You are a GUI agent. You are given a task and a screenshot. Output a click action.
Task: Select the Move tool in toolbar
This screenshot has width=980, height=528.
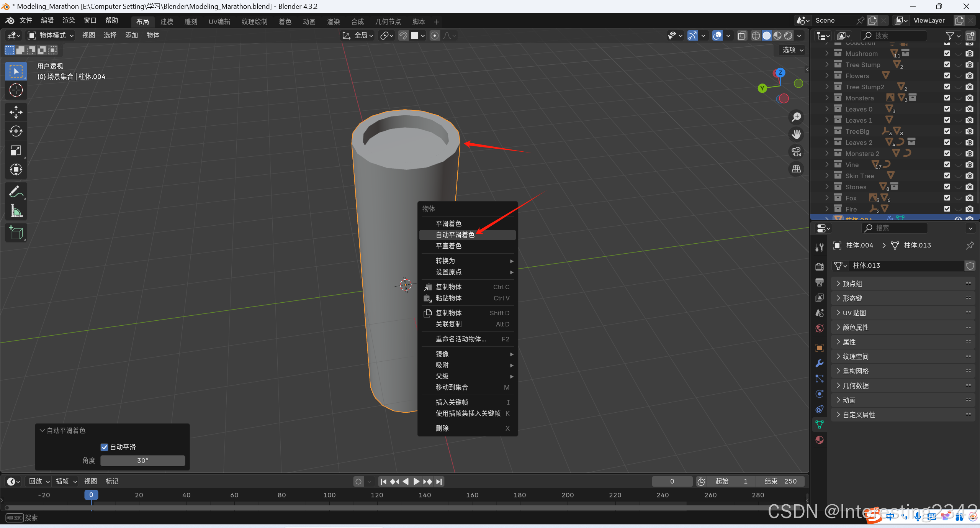pyautogui.click(x=16, y=112)
